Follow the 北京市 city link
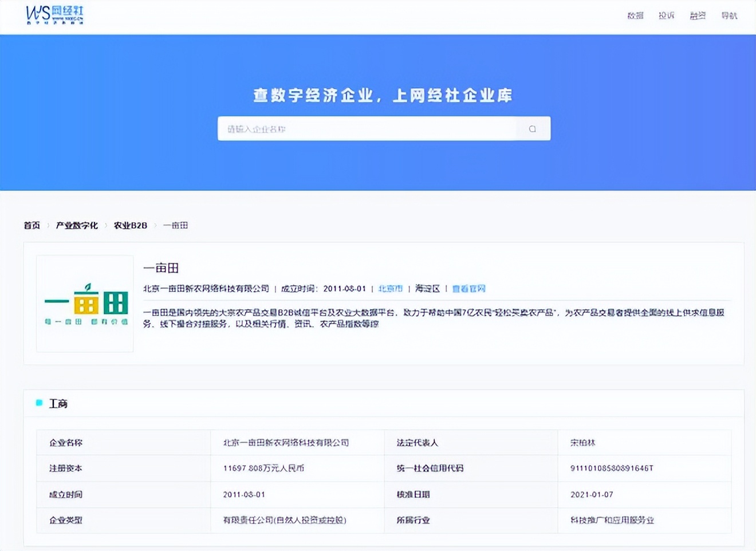The width and height of the screenshot is (756, 551). pyautogui.click(x=390, y=289)
